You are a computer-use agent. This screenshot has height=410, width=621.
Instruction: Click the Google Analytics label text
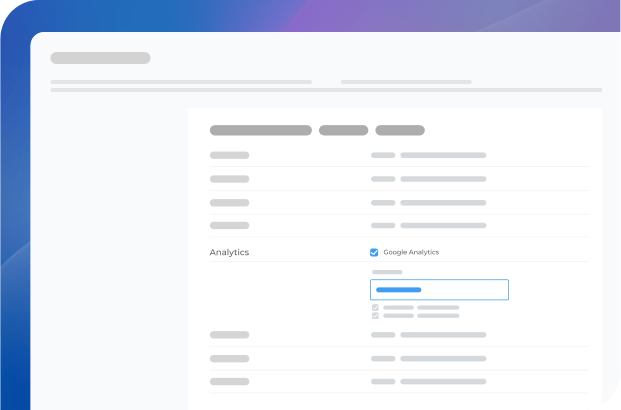tap(411, 252)
